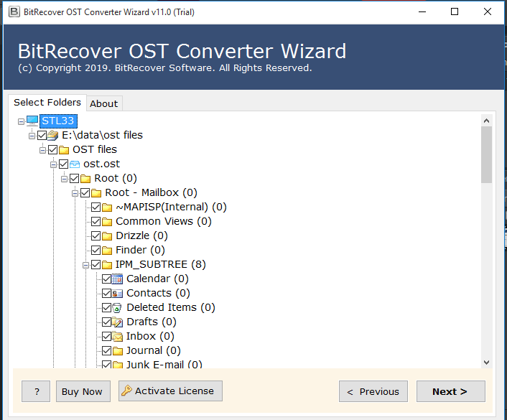Viewport: 507px width, 420px height.
Task: Click the Inbox envelope icon
Action: click(x=118, y=336)
